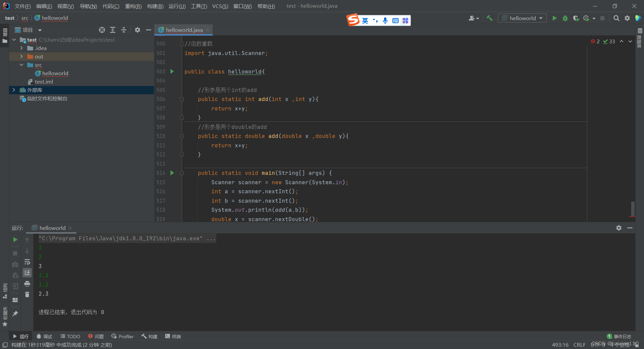Open the 问题 tool window button
The width and height of the screenshot is (644, 349).
(96, 336)
